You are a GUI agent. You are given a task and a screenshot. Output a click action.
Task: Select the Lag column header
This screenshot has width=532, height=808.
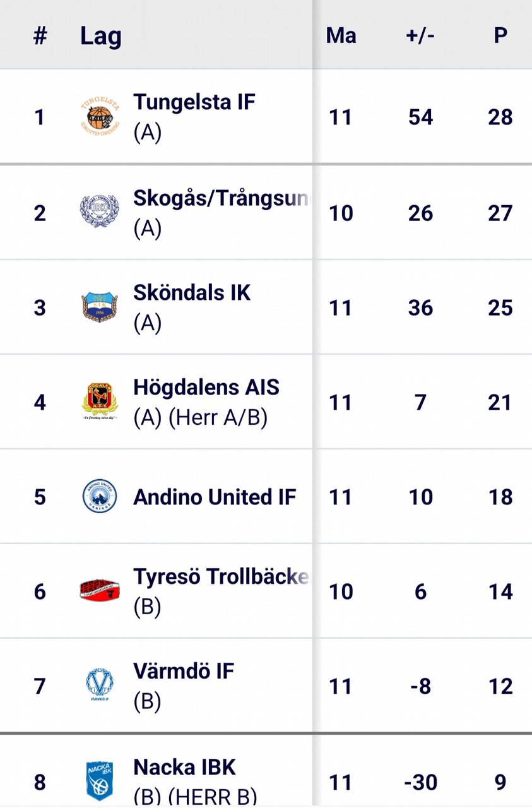coord(100,36)
